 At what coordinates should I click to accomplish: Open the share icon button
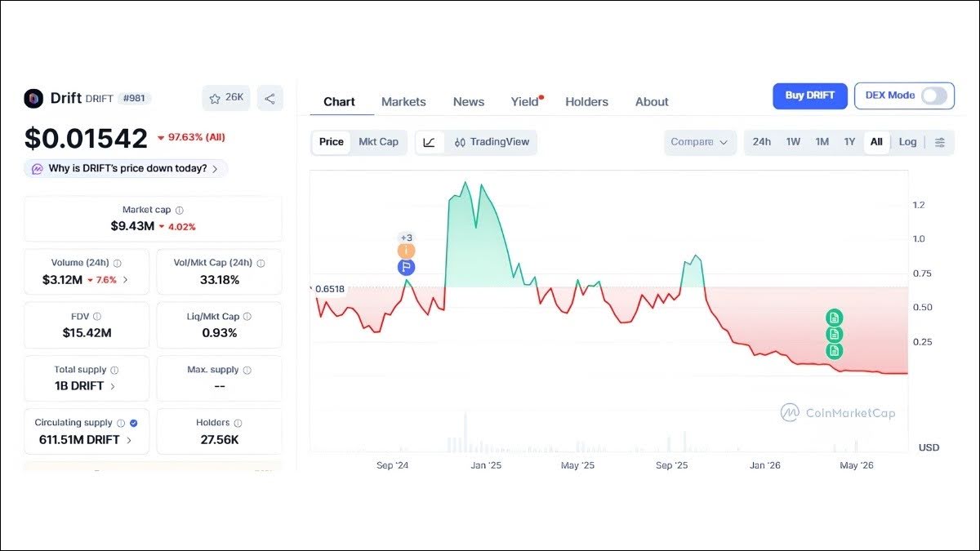click(x=269, y=98)
